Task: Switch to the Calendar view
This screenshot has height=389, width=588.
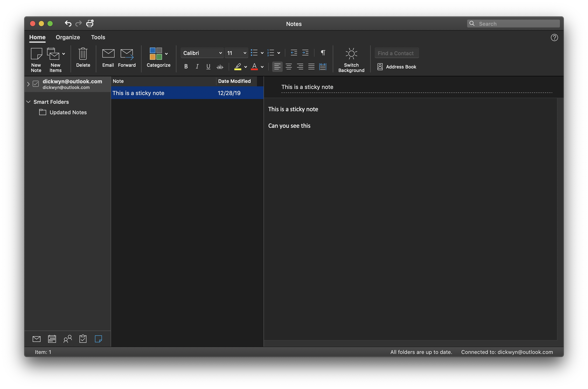Action: click(52, 339)
